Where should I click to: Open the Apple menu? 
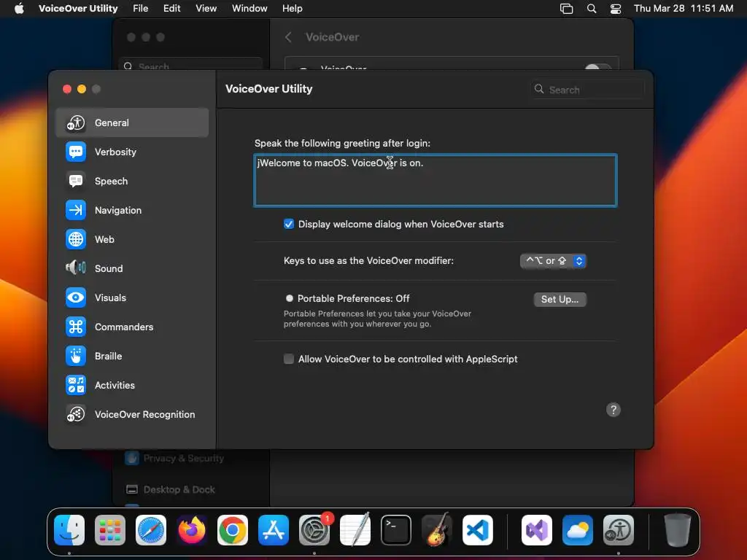[19, 8]
